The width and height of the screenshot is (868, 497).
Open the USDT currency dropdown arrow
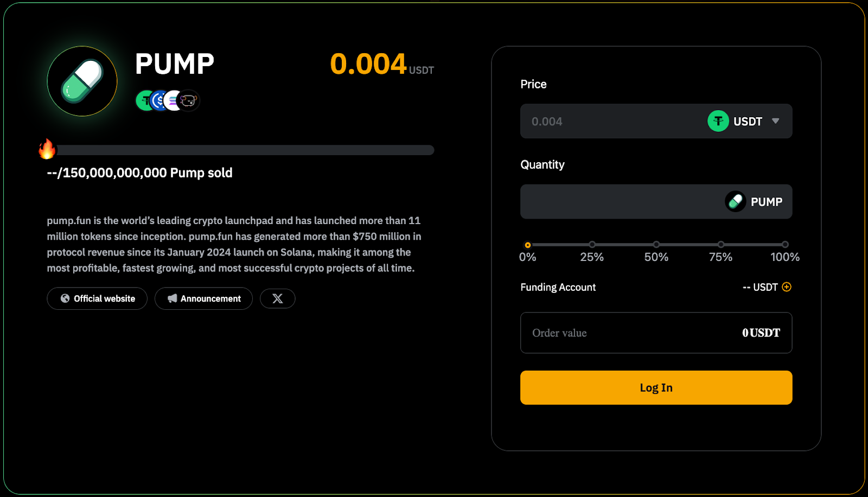776,121
